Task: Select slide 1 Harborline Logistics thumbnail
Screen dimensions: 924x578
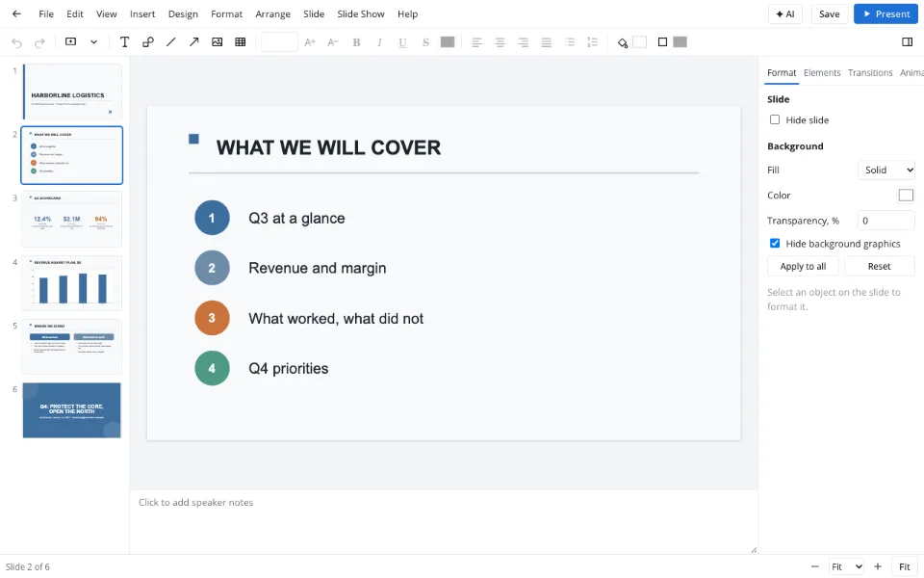Action: click(x=72, y=92)
